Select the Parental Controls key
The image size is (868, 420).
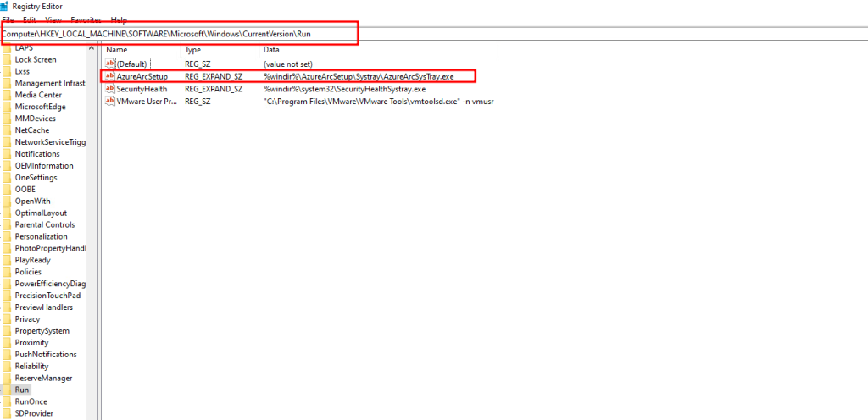tap(44, 224)
